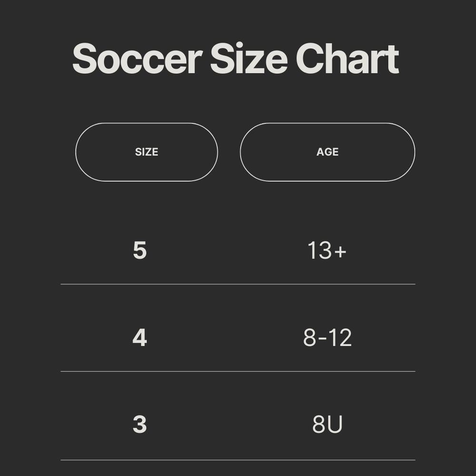Click the AGE column header pill

(x=327, y=152)
